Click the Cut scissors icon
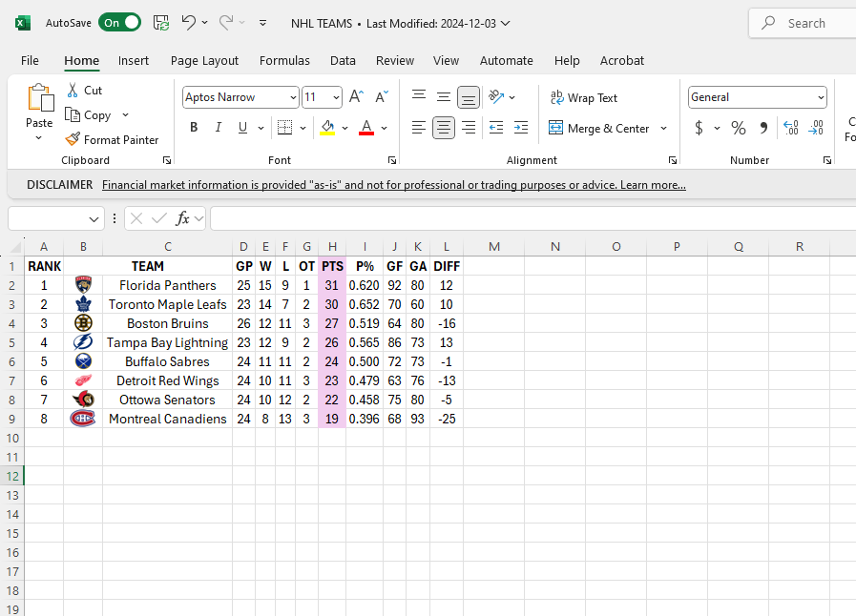Image resolution: width=856 pixels, height=616 pixels. (x=73, y=90)
